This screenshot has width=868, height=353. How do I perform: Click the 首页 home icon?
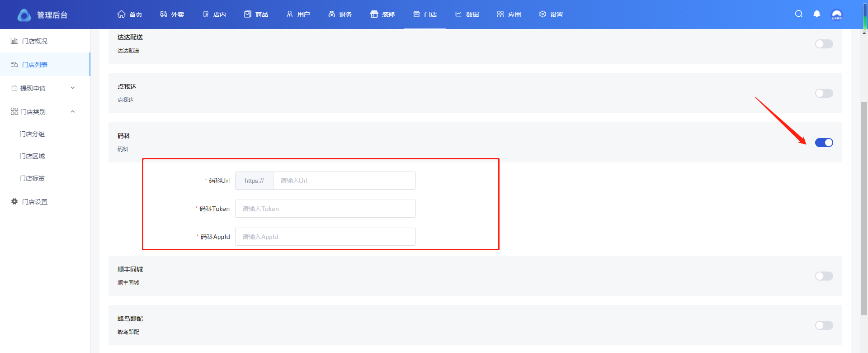(x=121, y=14)
